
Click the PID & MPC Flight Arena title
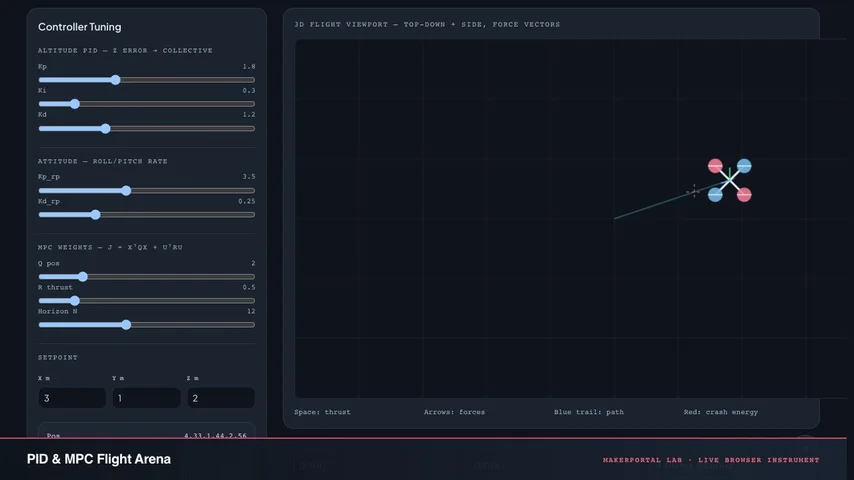99,459
